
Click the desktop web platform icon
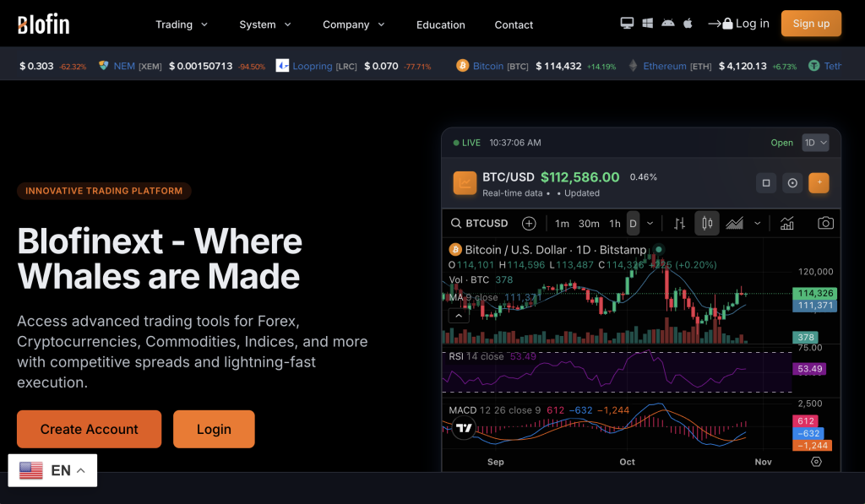[627, 24]
